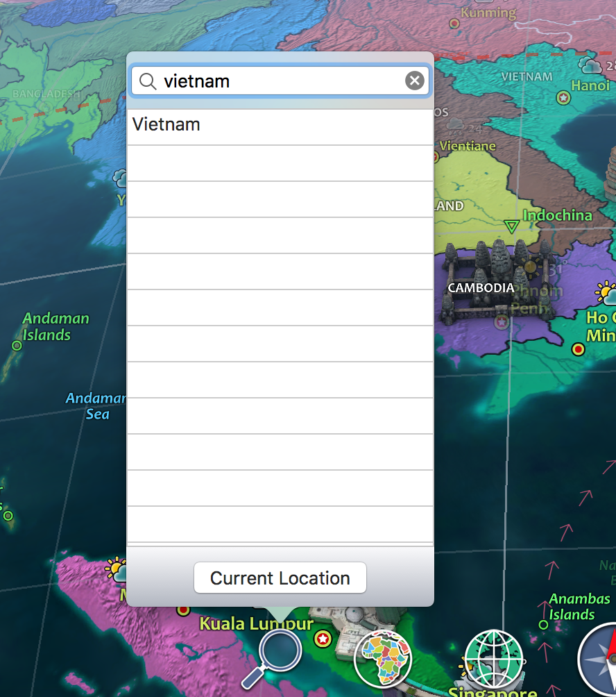This screenshot has width=616, height=697.
Task: Click the cloudy weather icon near Hanoi
Action: coord(590,65)
